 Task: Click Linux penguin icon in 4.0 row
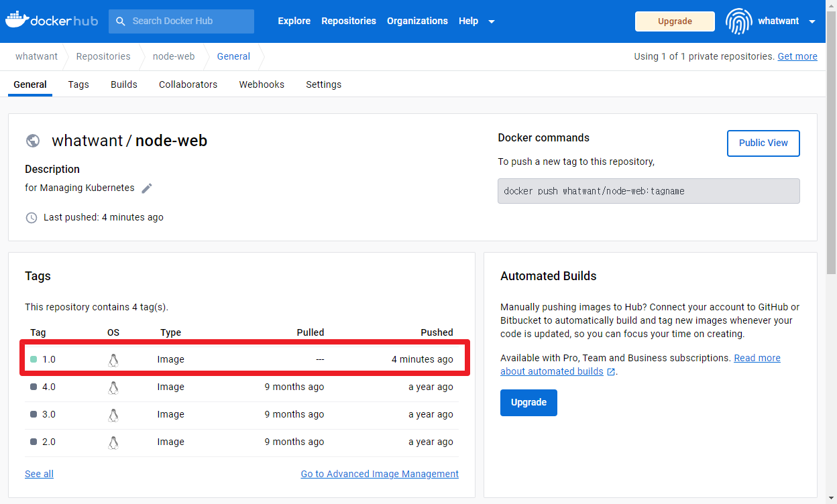pos(113,387)
